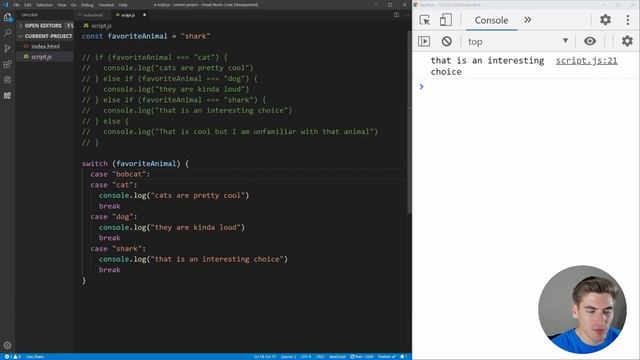This screenshot has height=360, width=640.
Task: Click the console.log "they are kinda loud" line
Action: [x=172, y=227]
